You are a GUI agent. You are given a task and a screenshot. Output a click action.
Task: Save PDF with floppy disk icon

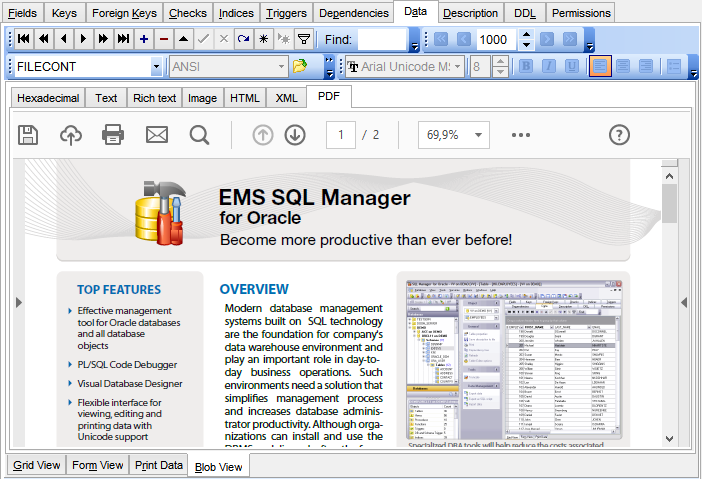point(28,135)
